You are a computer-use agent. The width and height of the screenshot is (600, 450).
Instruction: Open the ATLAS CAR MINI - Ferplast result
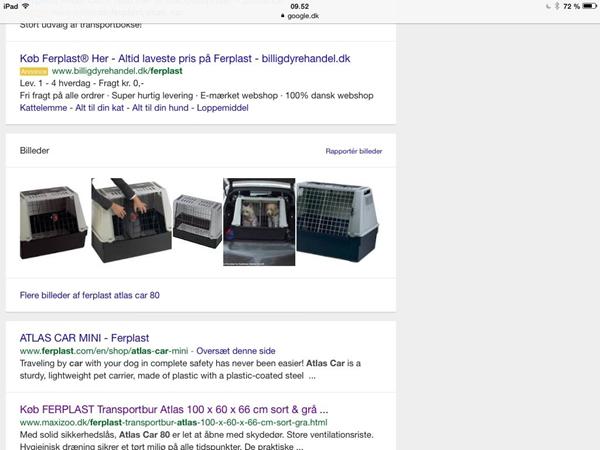pos(84,338)
